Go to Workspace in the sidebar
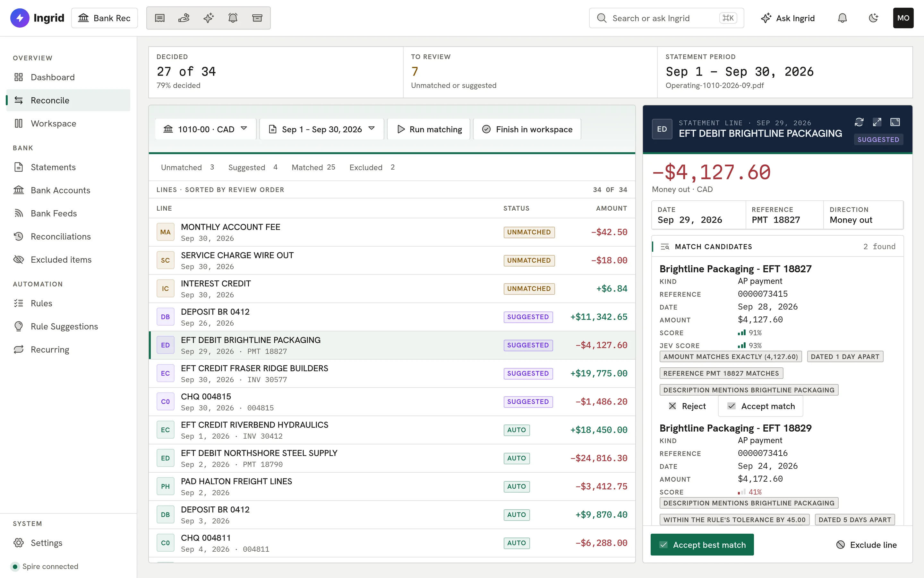The height and width of the screenshot is (578, 924). click(x=68, y=124)
